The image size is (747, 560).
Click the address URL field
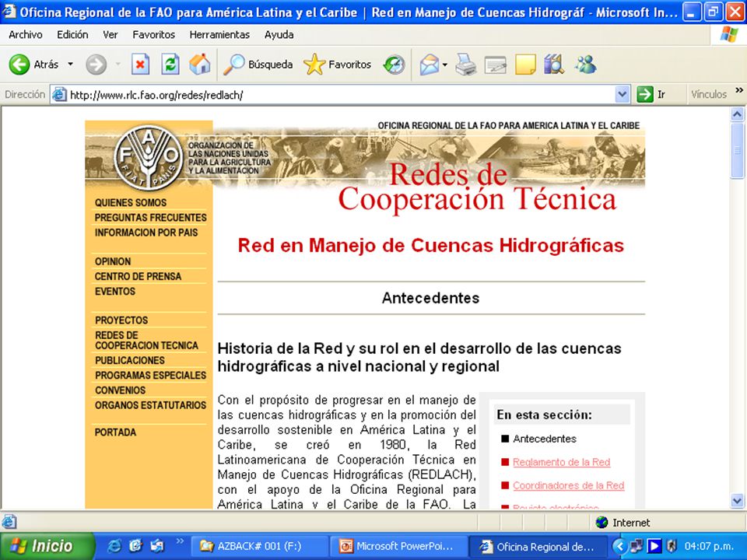point(340,95)
